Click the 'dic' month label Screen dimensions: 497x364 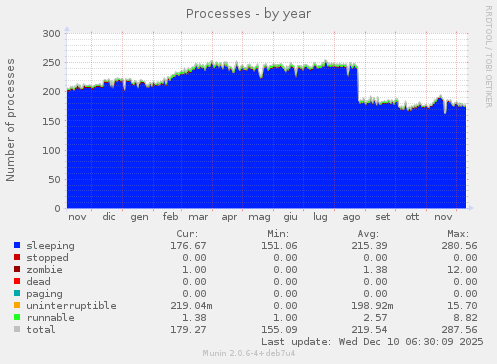point(109,217)
